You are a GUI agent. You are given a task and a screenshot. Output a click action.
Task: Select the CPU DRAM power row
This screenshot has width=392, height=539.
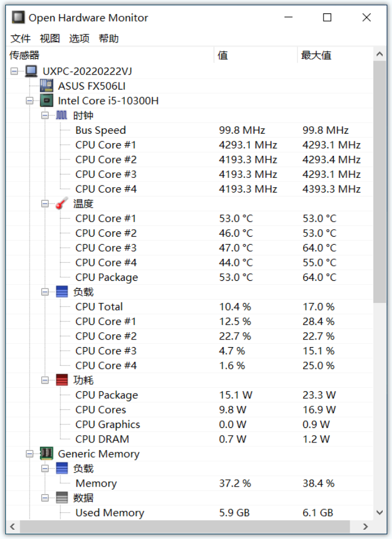click(x=189, y=439)
